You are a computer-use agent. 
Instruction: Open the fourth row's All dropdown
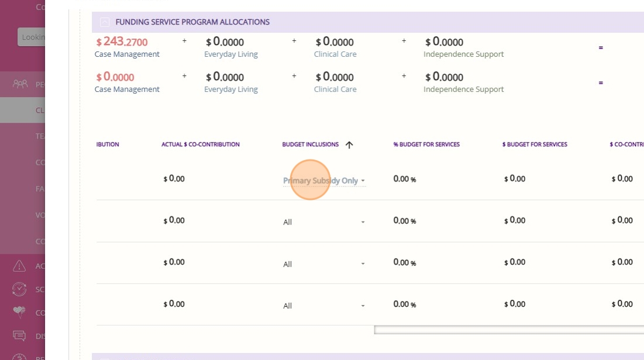324,306
